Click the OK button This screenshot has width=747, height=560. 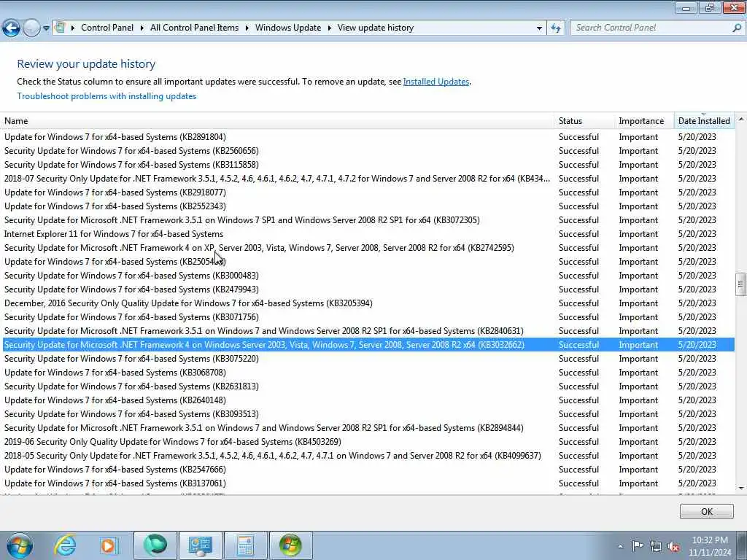(x=706, y=511)
